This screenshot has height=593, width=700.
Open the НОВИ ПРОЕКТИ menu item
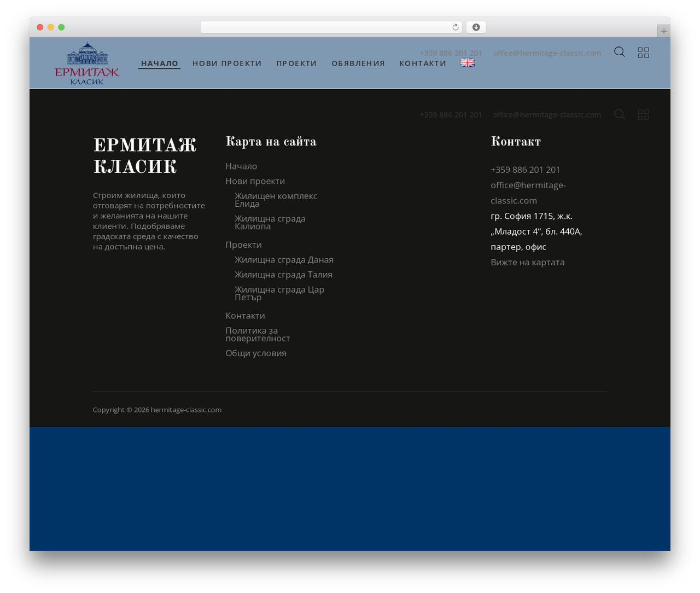tap(227, 63)
